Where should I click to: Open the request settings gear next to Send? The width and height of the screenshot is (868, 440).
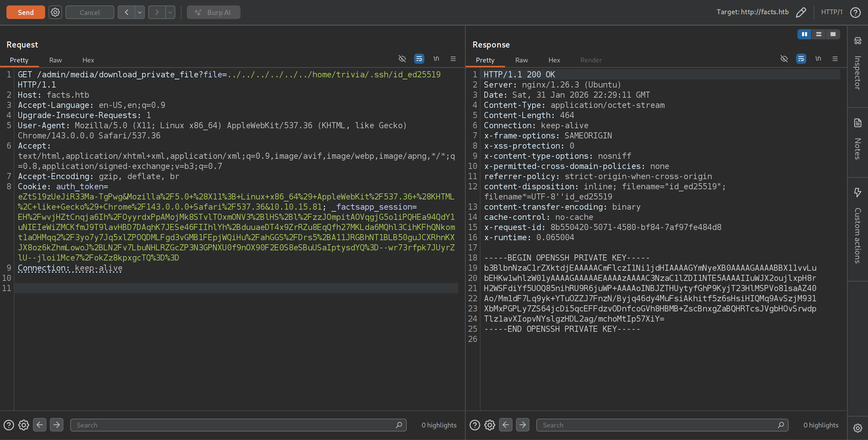click(x=55, y=13)
